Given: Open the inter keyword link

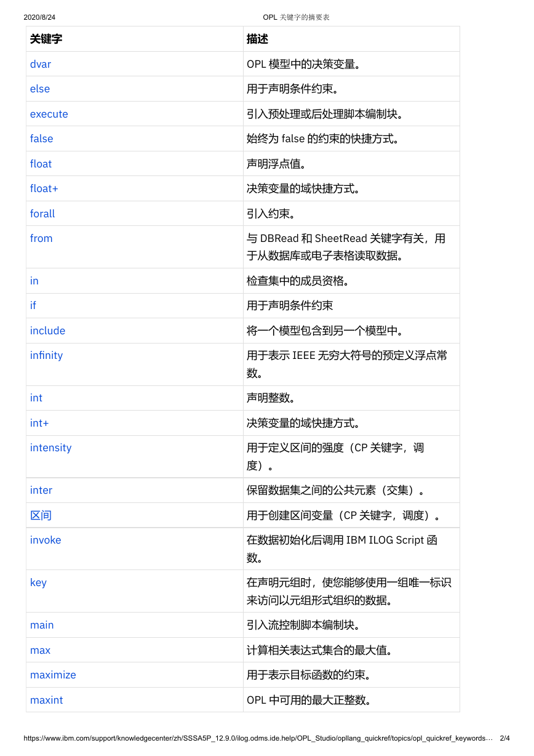Looking at the screenshot, I should pos(41,490).
